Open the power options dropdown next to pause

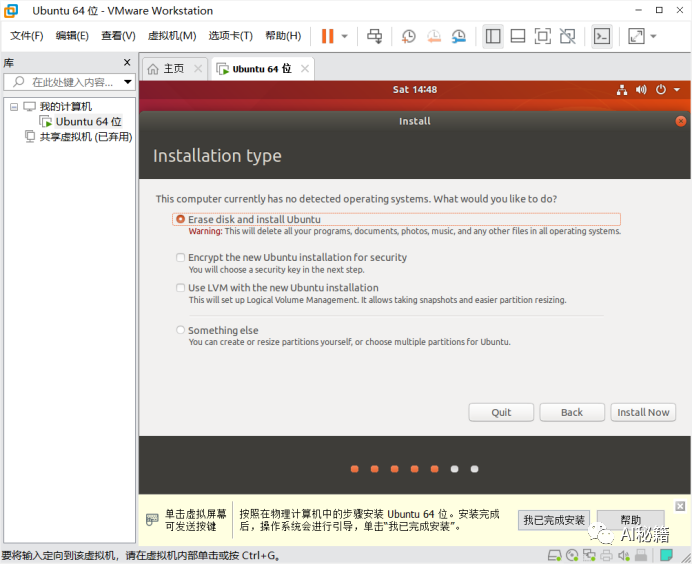click(x=345, y=36)
